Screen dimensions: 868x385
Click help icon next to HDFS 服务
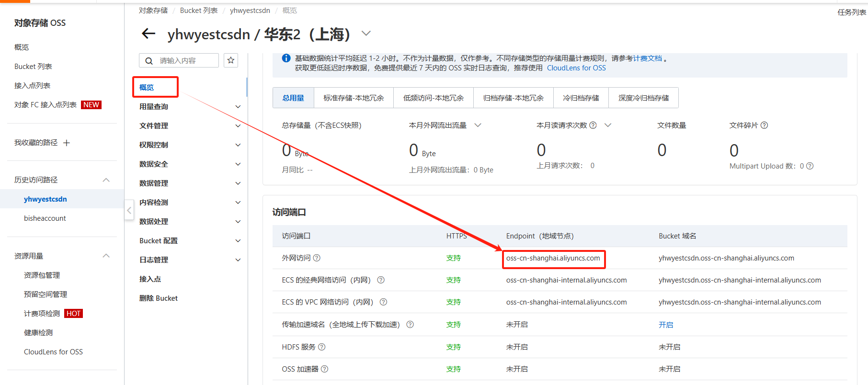click(322, 347)
